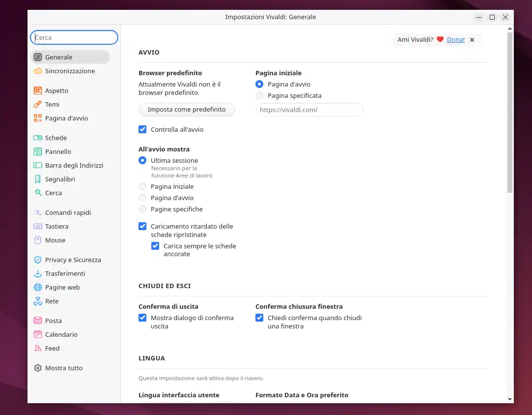This screenshot has height=415, width=532.
Task: Select Pagina d'avvio under All'avvio mostra
Action: [x=142, y=198]
